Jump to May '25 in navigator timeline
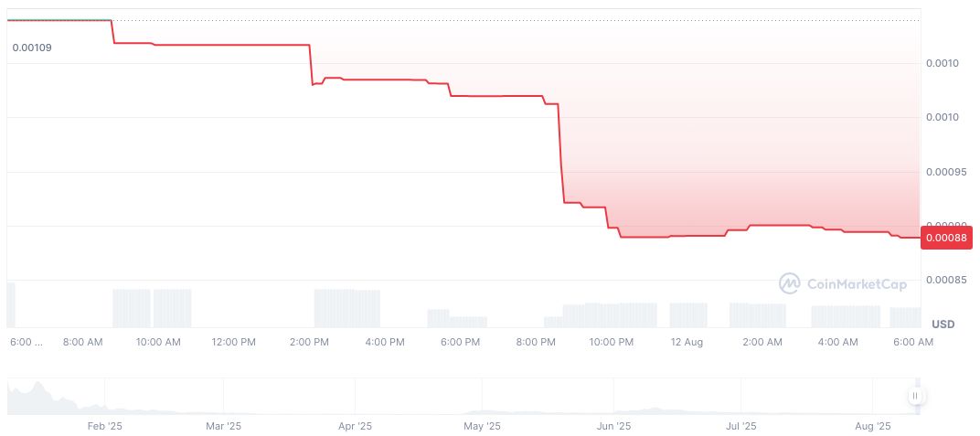980x436 pixels. tap(482, 426)
